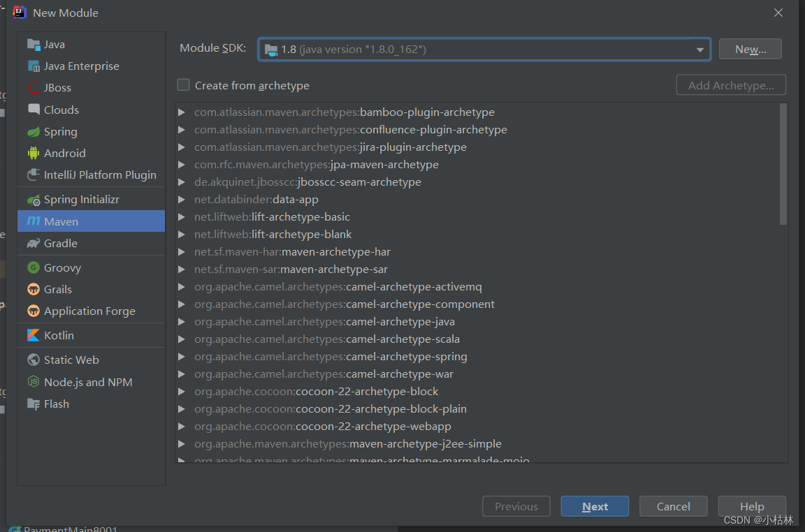The image size is (805, 532).
Task: Click the Spring leaf icon in sidebar
Action: (x=33, y=132)
